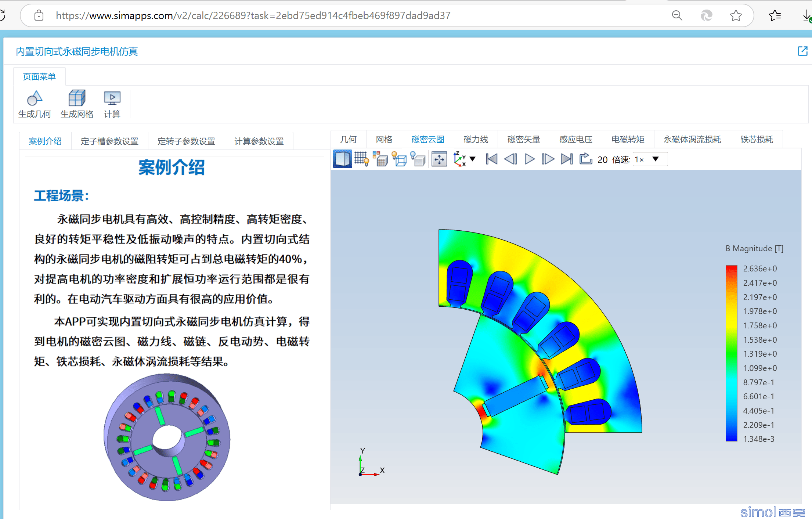Image resolution: width=812 pixels, height=519 pixels.
Task: Click the frame number 20
Action: (x=602, y=160)
